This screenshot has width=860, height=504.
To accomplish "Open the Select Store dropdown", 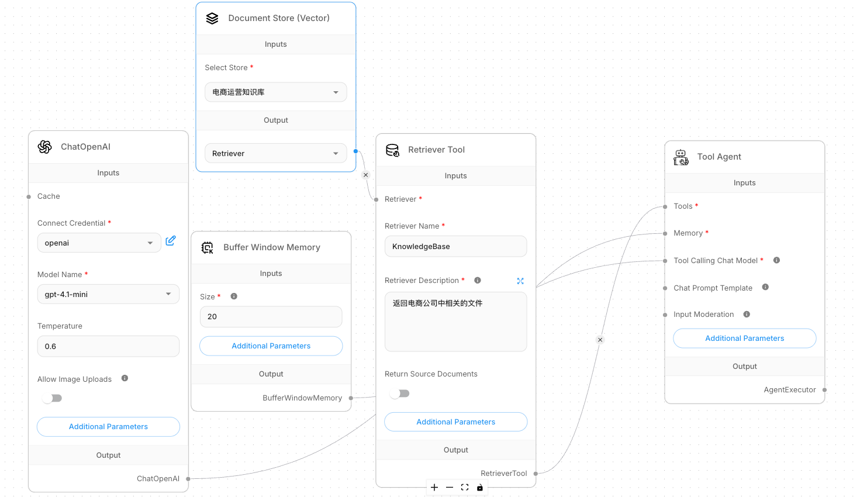I will pyautogui.click(x=275, y=92).
